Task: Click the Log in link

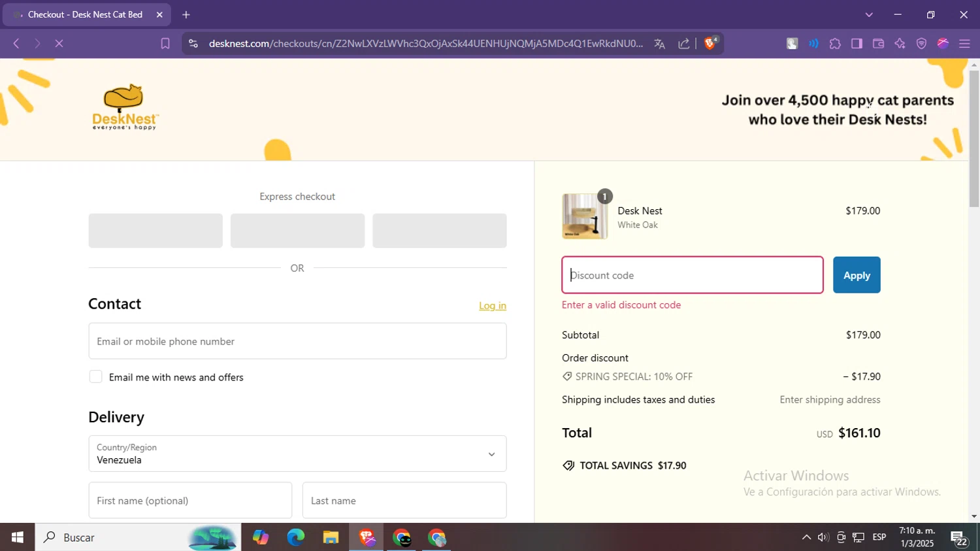Action: (493, 306)
